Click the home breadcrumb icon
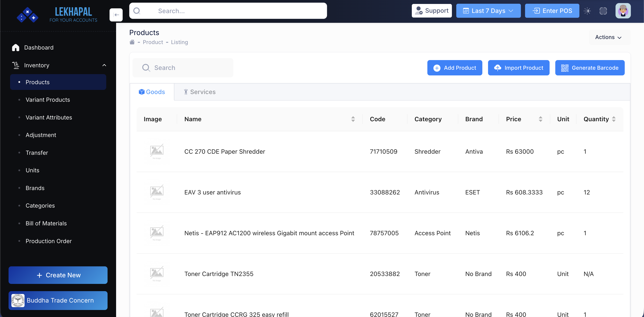This screenshot has height=317, width=644. coord(132,42)
